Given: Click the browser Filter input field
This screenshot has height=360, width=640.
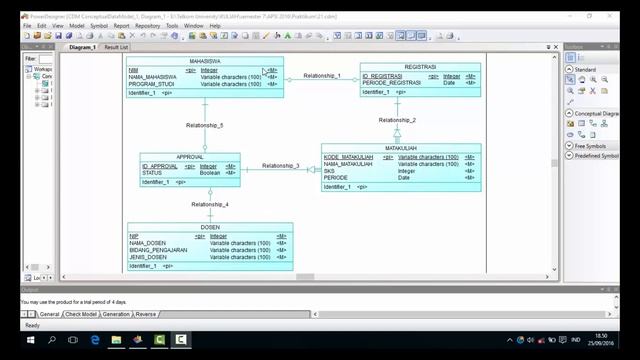Looking at the screenshot, I should tap(46, 59).
